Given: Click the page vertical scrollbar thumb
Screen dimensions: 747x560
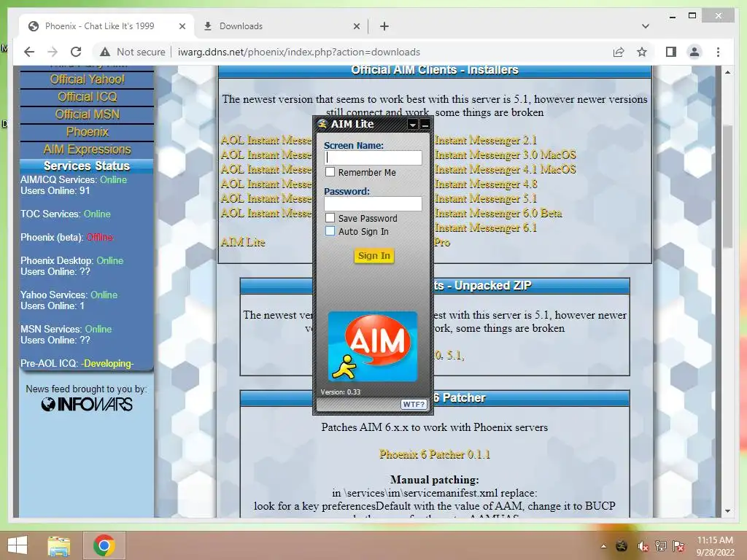Looking at the screenshot, I should pos(727,186).
